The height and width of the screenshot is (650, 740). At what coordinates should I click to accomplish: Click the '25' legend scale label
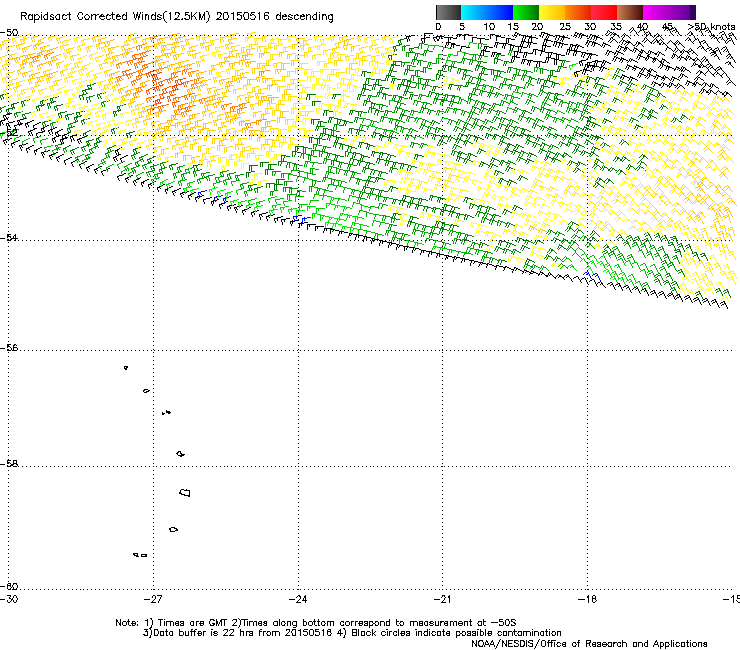coord(565,27)
